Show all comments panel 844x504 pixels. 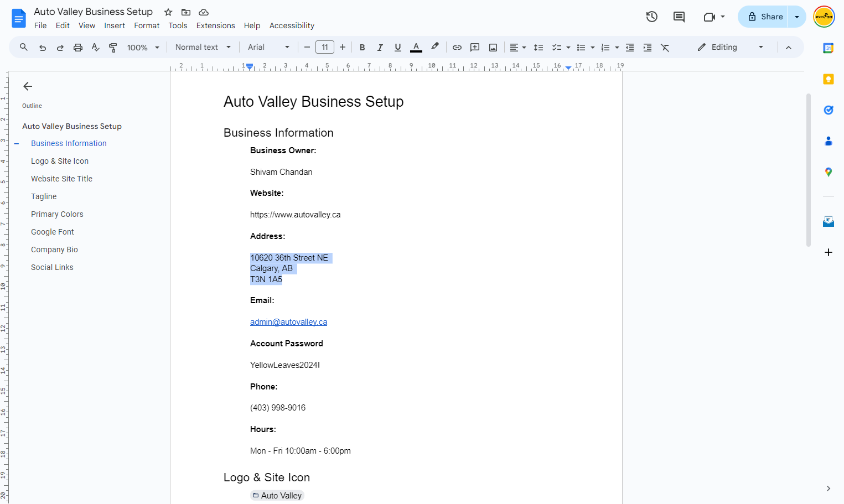[x=679, y=17]
